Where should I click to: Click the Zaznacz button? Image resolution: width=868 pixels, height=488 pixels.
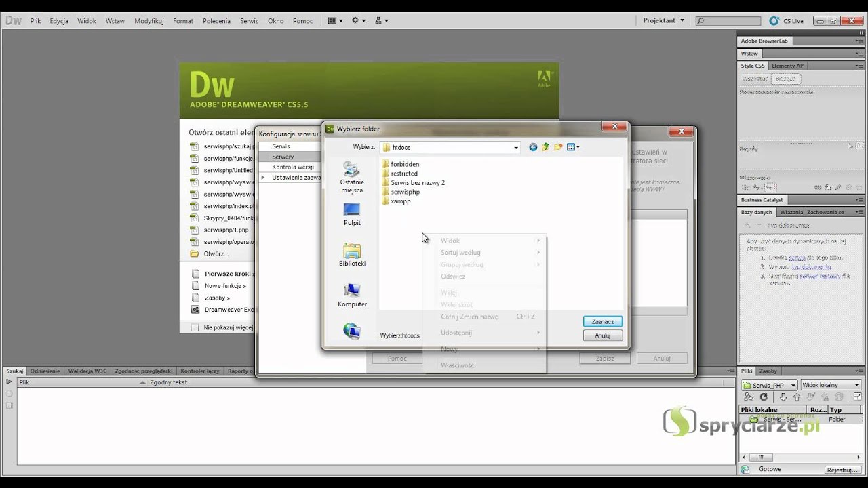pos(602,321)
